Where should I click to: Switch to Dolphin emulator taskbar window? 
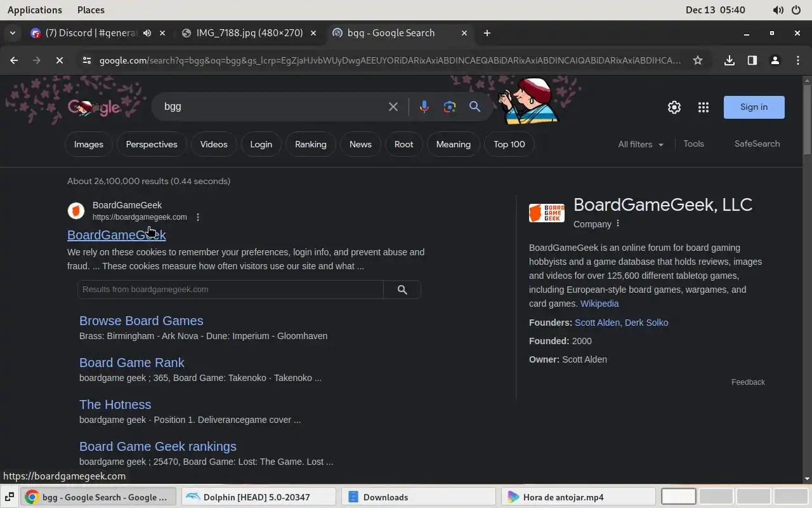coord(258,497)
